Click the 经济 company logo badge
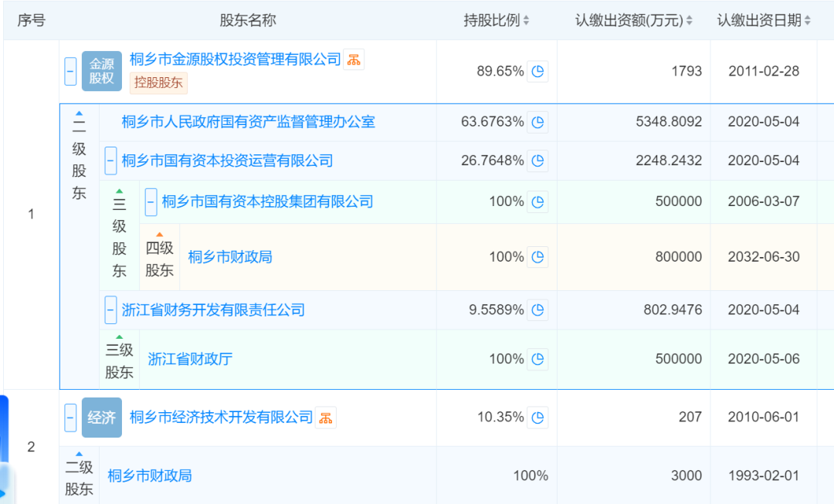 (102, 418)
